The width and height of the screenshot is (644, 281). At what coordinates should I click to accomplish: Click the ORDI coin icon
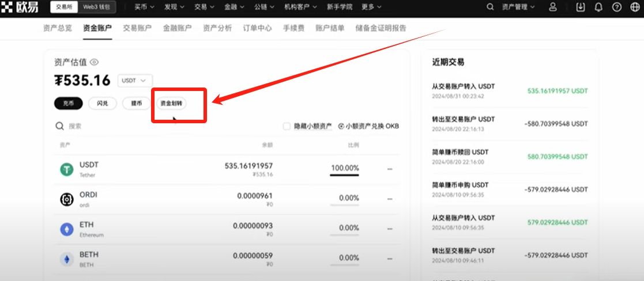click(x=67, y=199)
